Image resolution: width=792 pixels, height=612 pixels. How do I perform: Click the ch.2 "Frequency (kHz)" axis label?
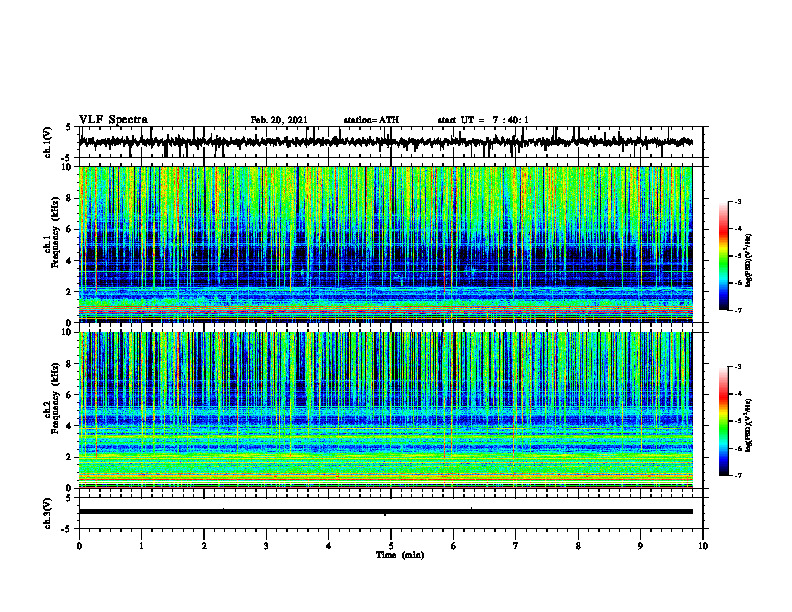(55, 398)
